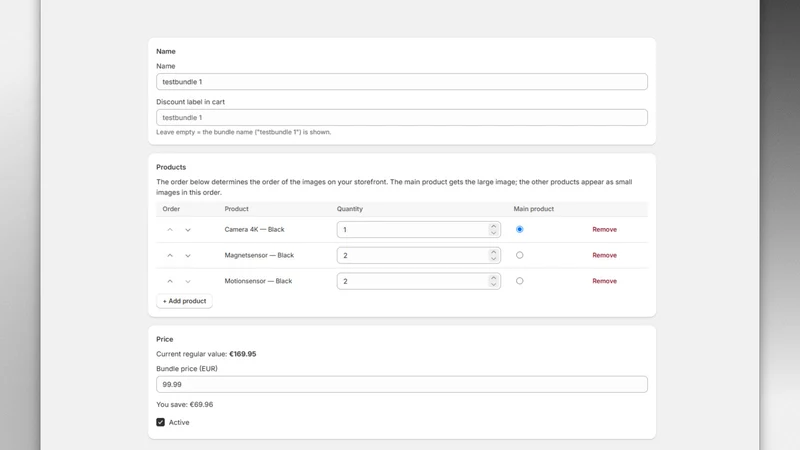
Task: Decrease Magnetsensor quantity with stepper arrow
Action: 493,259
